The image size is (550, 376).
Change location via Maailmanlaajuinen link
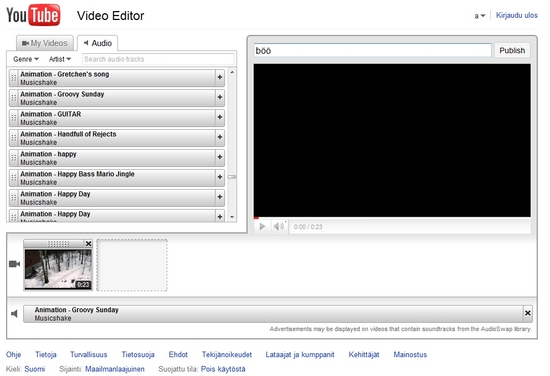[x=115, y=369]
